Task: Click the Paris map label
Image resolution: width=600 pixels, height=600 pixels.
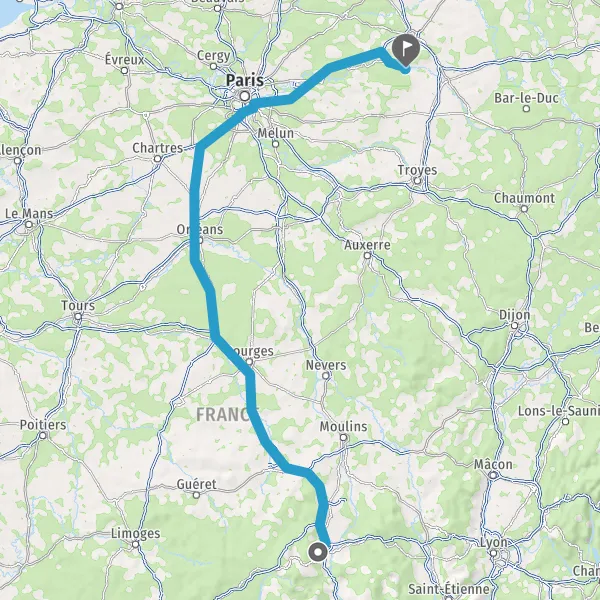Action: point(245,80)
